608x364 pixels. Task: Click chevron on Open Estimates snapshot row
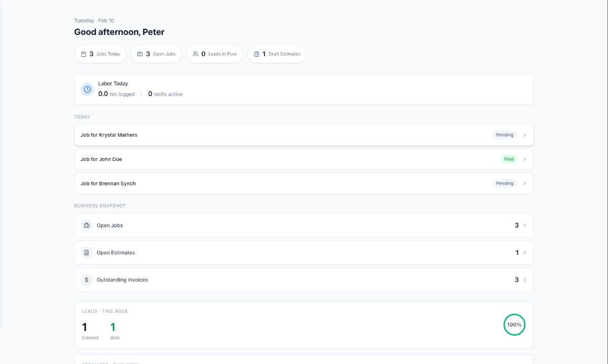(x=524, y=253)
